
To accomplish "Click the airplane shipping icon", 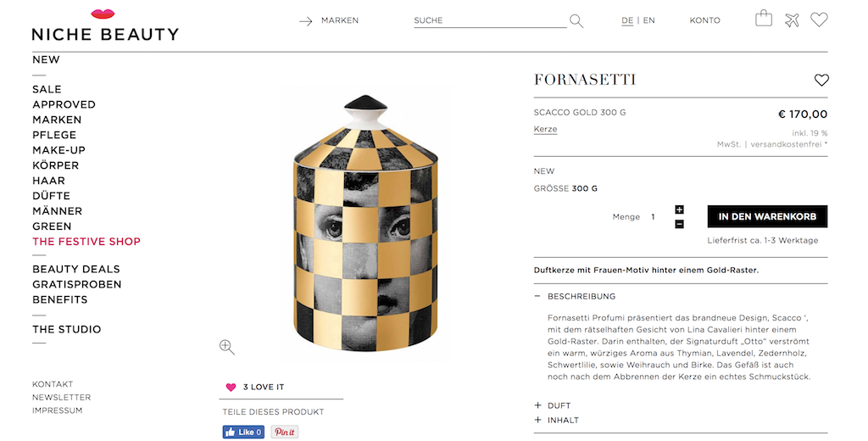I will 793,20.
